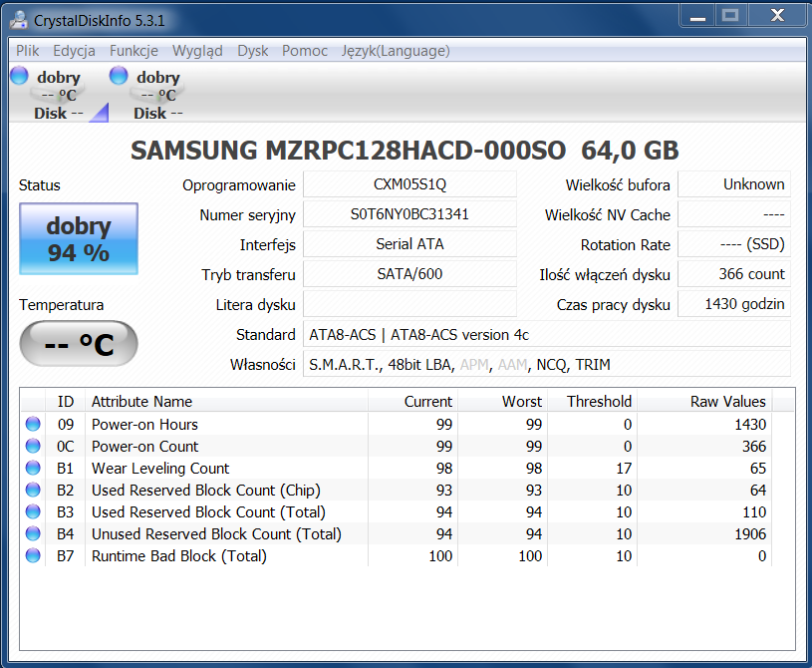Open the Dysk menu
Viewport: 812px width, 668px height.
click(253, 51)
